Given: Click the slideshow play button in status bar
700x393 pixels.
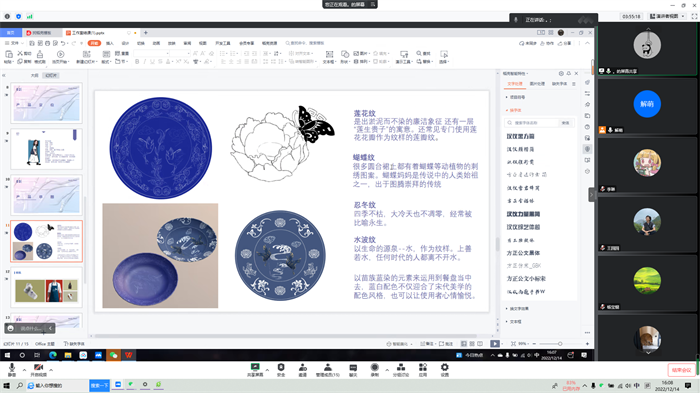Looking at the screenshot, I should pyautogui.click(x=495, y=343).
